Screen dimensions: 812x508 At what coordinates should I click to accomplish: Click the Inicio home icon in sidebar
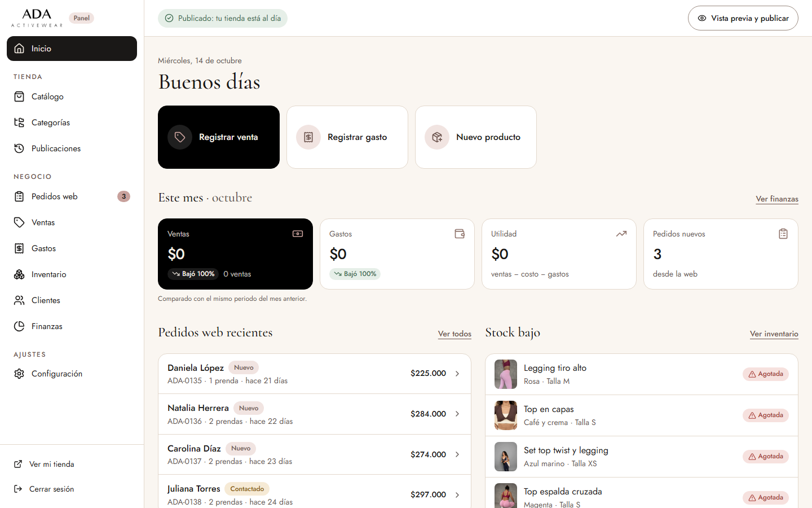[x=19, y=49]
